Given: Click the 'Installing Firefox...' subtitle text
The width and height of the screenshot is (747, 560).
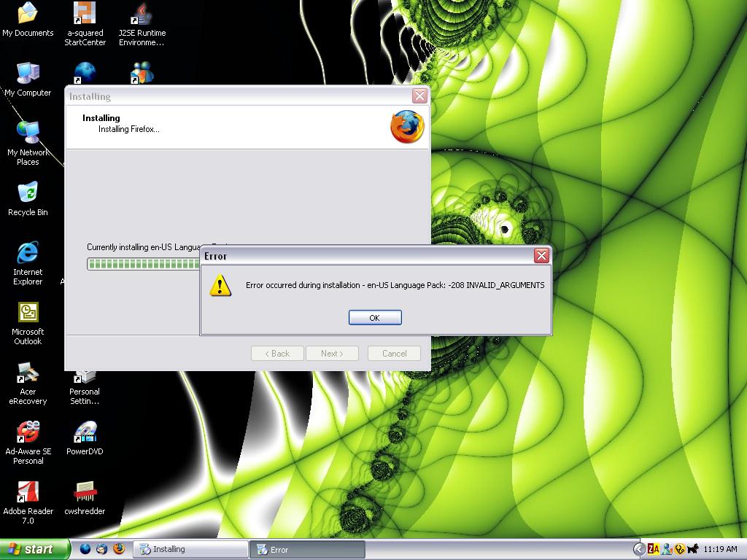Looking at the screenshot, I should tap(128, 129).
